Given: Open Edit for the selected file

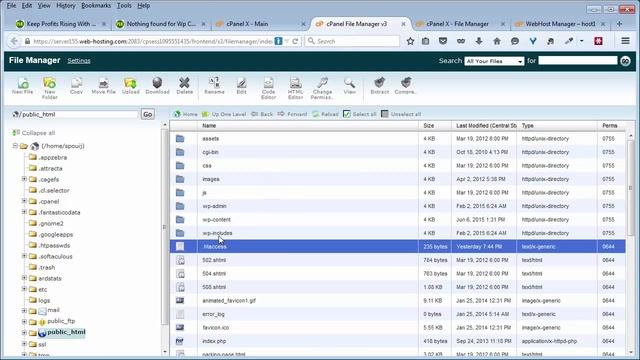Looking at the screenshot, I should [241, 86].
